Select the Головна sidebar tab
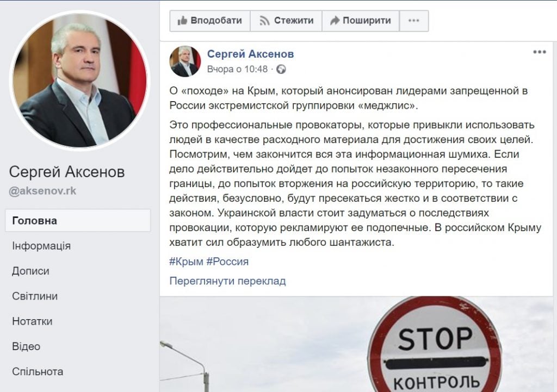557x392 pixels. (x=78, y=221)
